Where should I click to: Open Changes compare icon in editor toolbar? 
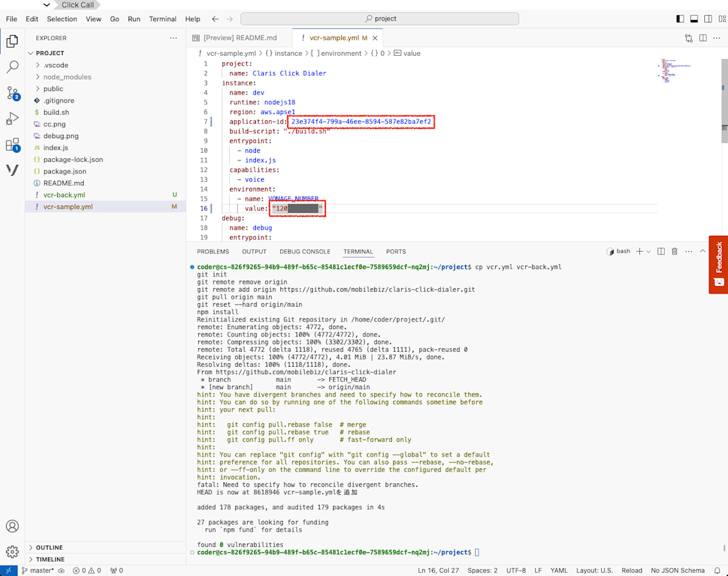click(689, 38)
